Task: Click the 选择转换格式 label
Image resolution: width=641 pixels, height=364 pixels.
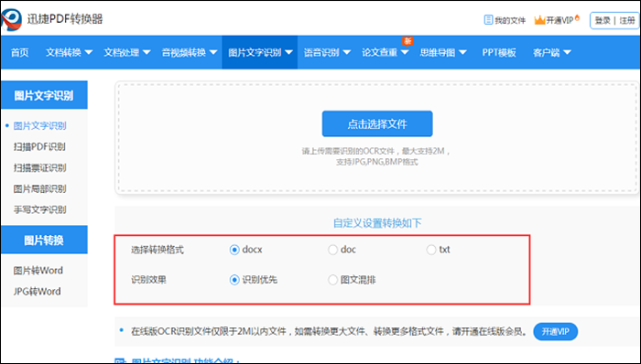Action: click(x=158, y=250)
